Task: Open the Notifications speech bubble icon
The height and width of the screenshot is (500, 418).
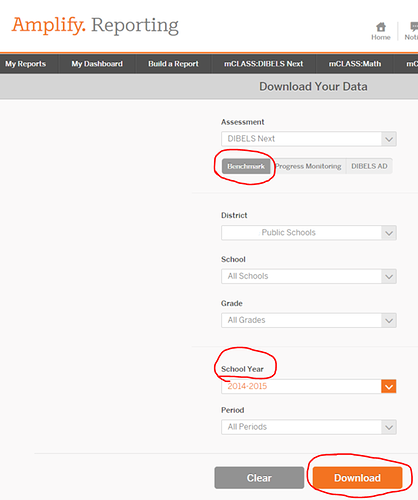Action: click(414, 26)
